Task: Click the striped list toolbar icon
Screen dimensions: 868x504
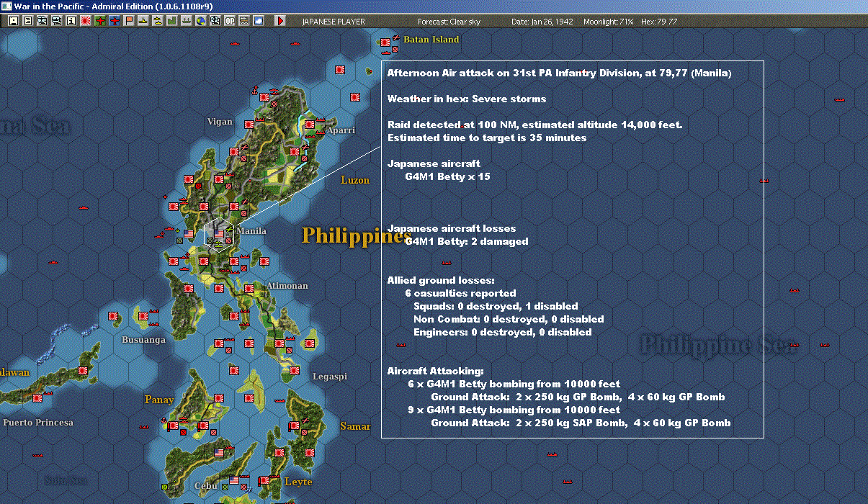Action: coord(244,21)
